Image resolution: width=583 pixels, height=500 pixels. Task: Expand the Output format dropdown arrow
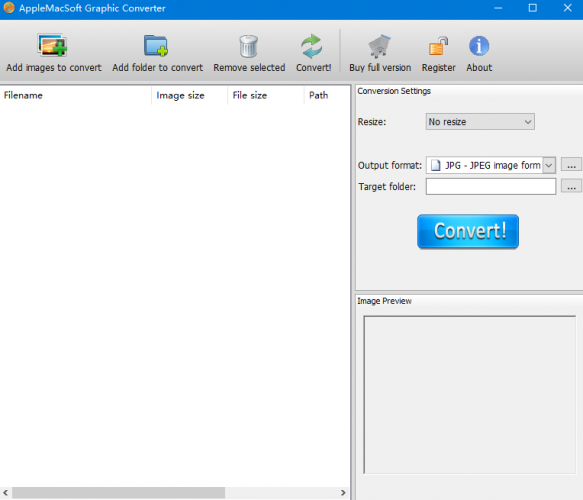tap(549, 165)
